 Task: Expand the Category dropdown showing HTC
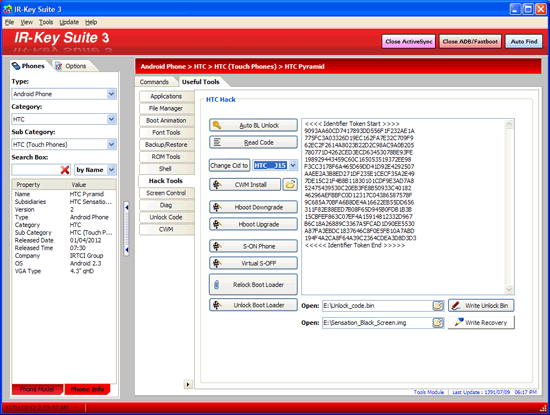click(x=112, y=119)
